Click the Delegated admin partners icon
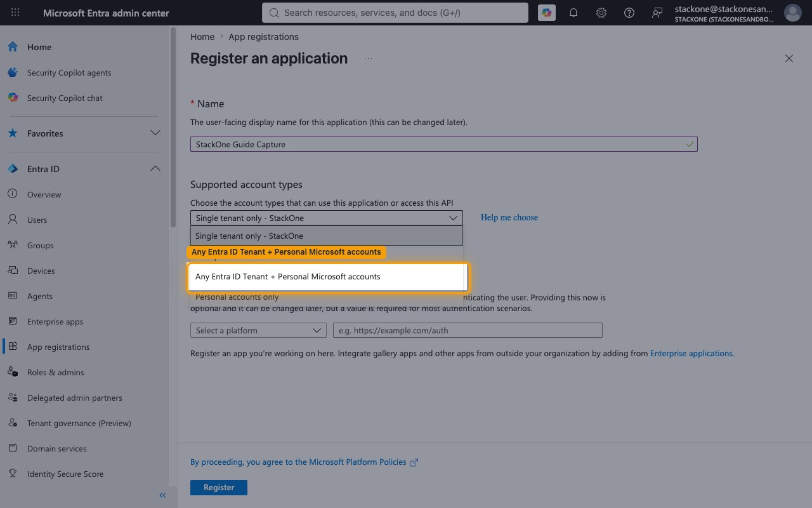 (13, 398)
